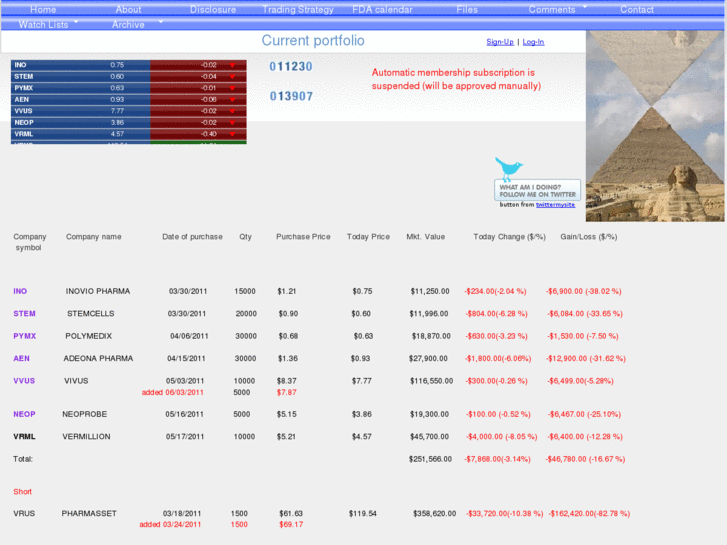Screen dimensions: 727x545
Task: Click the Today Change ($/%) column header
Action: tap(510, 237)
